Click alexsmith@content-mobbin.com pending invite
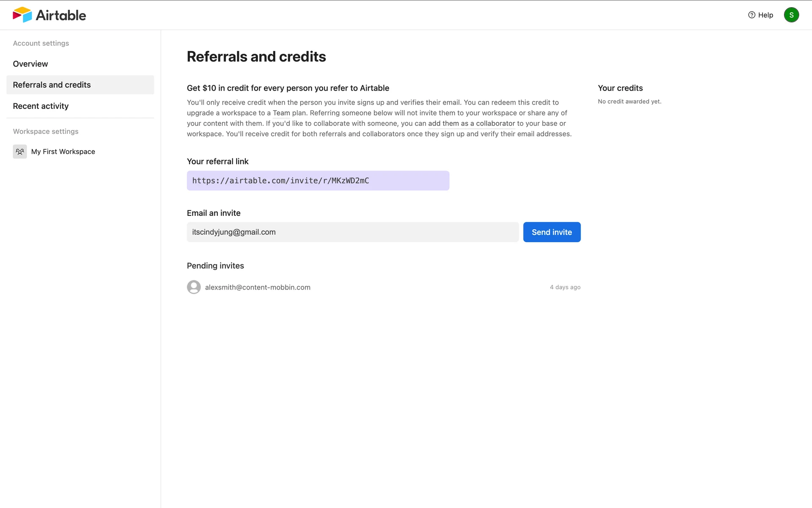 [258, 287]
